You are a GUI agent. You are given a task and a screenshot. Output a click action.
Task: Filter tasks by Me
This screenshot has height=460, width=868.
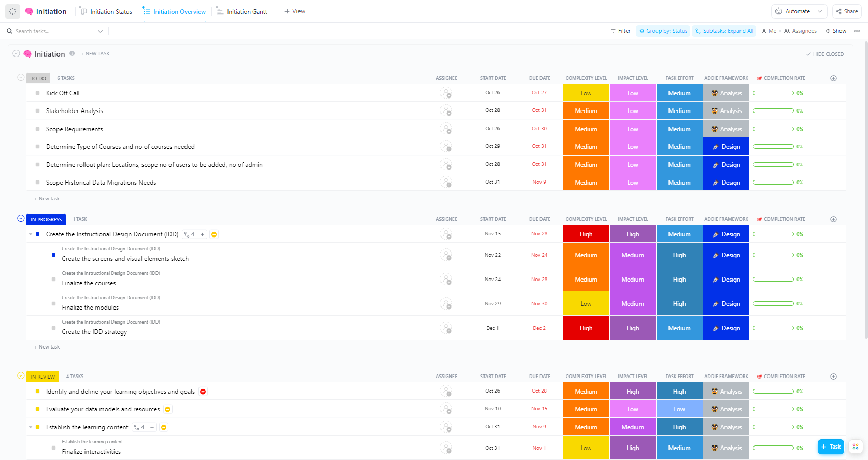tap(769, 31)
